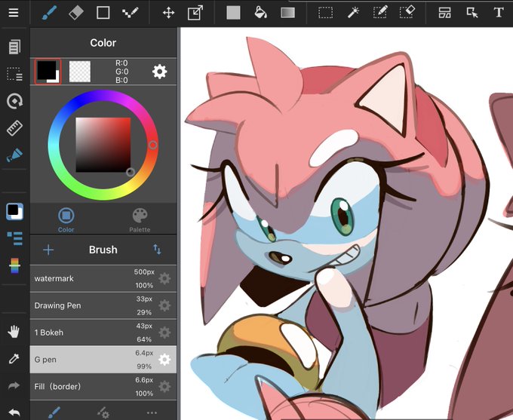Open the layers list icon in sidebar
Viewport: 513px width, 420px height.
pyautogui.click(x=14, y=238)
